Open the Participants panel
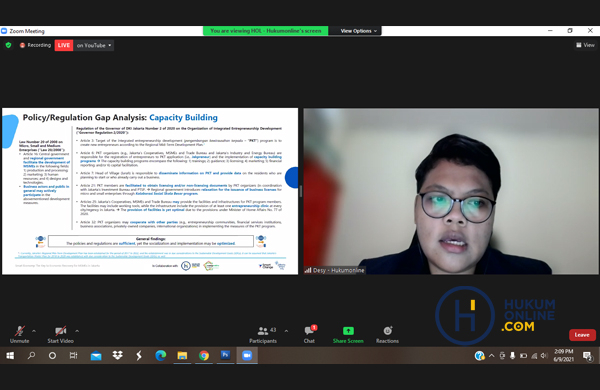Image resolution: width=600 pixels, height=390 pixels. [x=263, y=335]
